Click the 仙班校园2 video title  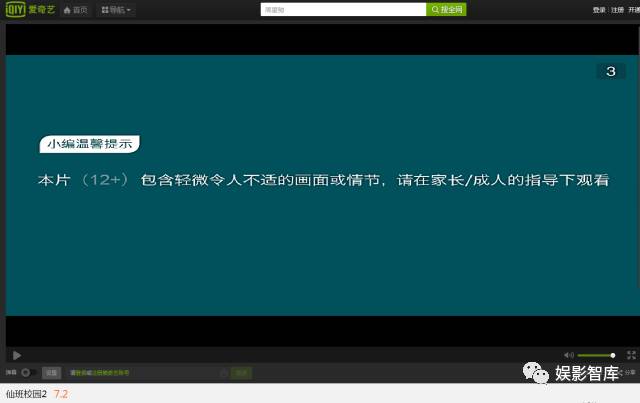click(x=27, y=394)
